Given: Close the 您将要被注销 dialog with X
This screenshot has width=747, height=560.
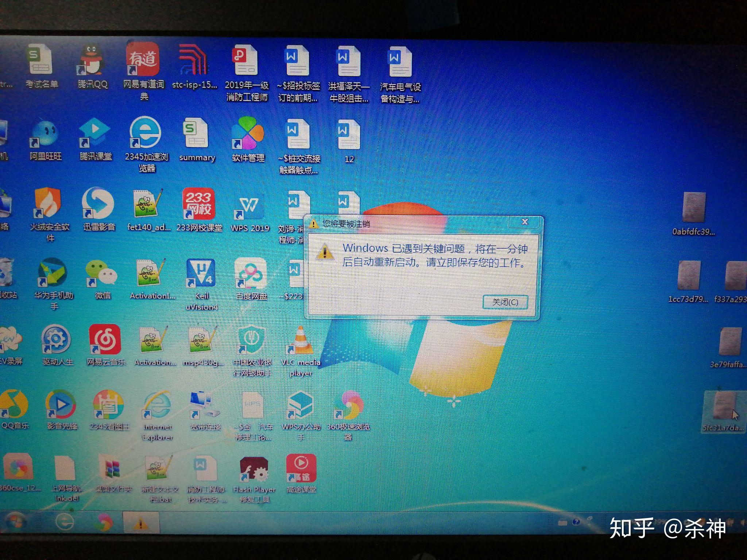Looking at the screenshot, I should (x=525, y=222).
